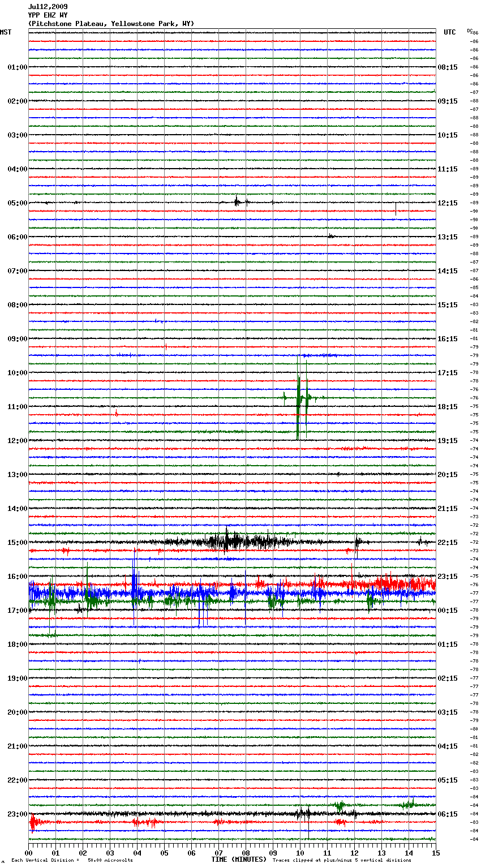Click the MST timezone header
This screenshot has height=868, width=481.
click(6, 32)
